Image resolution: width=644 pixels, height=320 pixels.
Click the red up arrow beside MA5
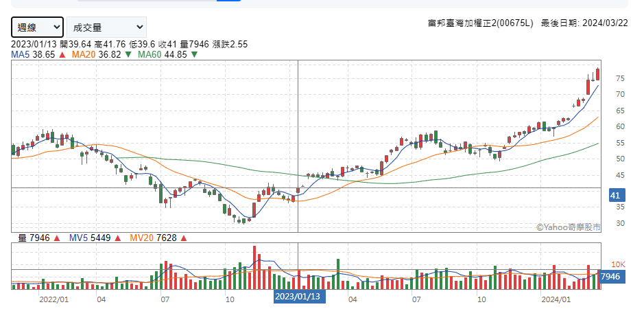(62, 54)
